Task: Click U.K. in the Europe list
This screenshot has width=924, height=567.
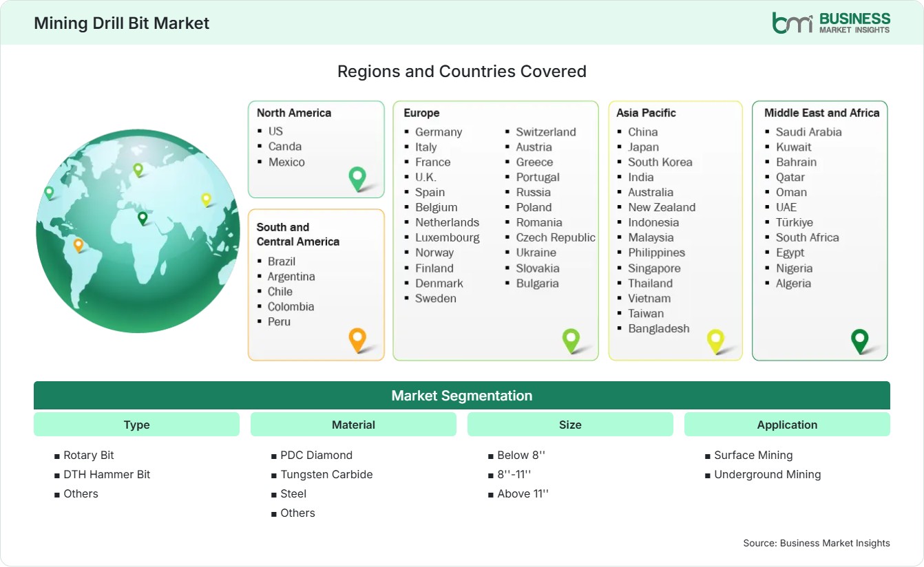Action: [x=426, y=177]
